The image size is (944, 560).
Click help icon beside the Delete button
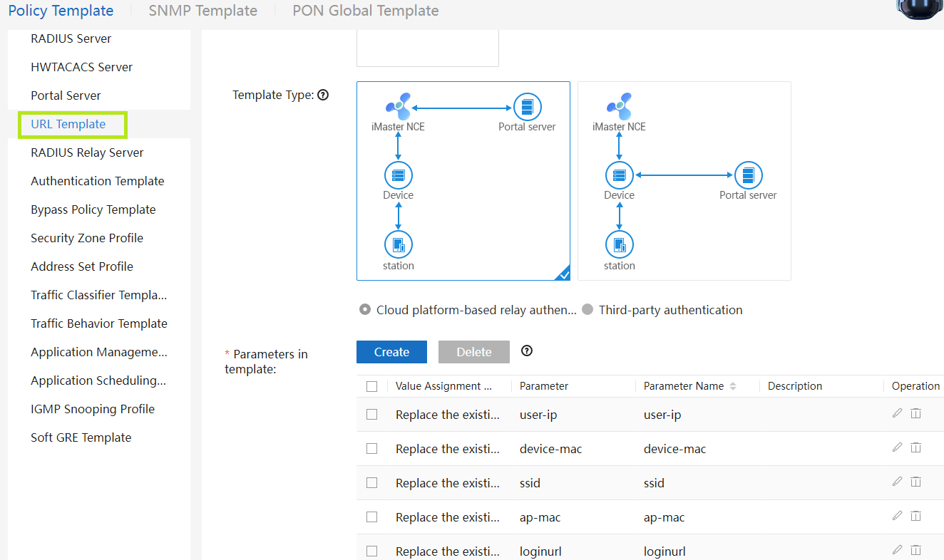tap(527, 351)
